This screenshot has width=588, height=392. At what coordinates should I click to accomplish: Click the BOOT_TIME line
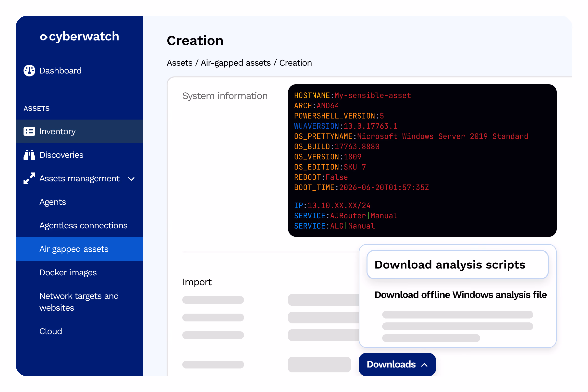(x=362, y=187)
